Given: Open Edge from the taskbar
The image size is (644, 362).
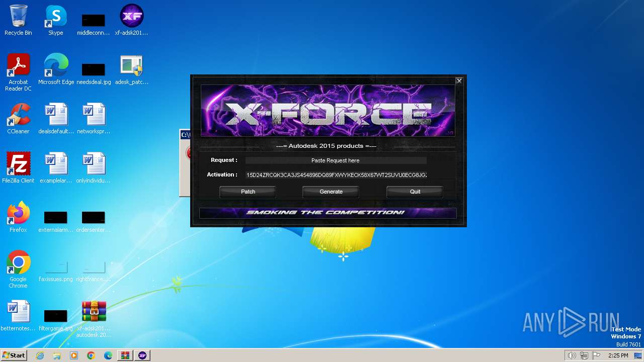Looking at the screenshot, I should tap(108, 355).
